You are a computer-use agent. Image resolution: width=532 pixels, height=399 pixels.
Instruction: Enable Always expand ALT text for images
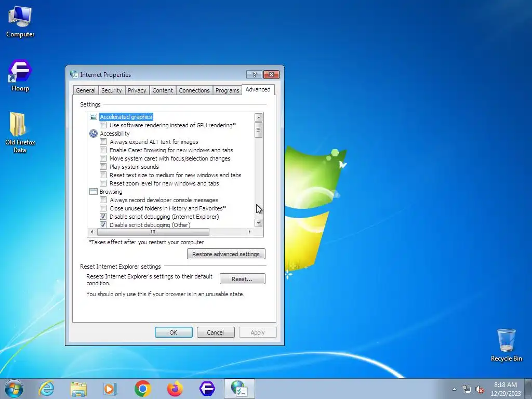pyautogui.click(x=103, y=142)
